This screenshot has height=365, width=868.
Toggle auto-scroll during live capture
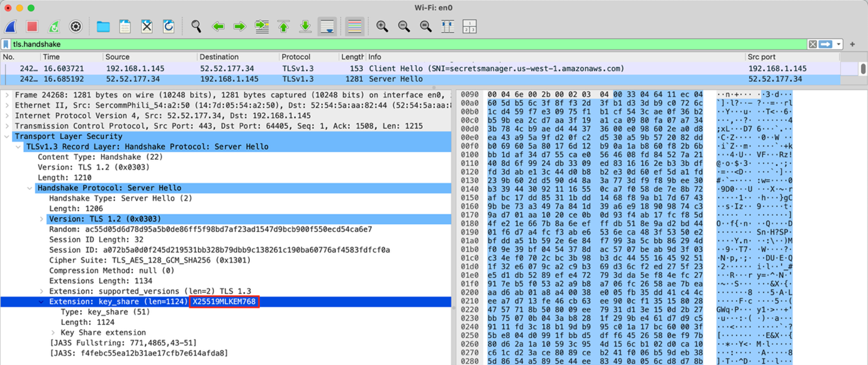[327, 26]
